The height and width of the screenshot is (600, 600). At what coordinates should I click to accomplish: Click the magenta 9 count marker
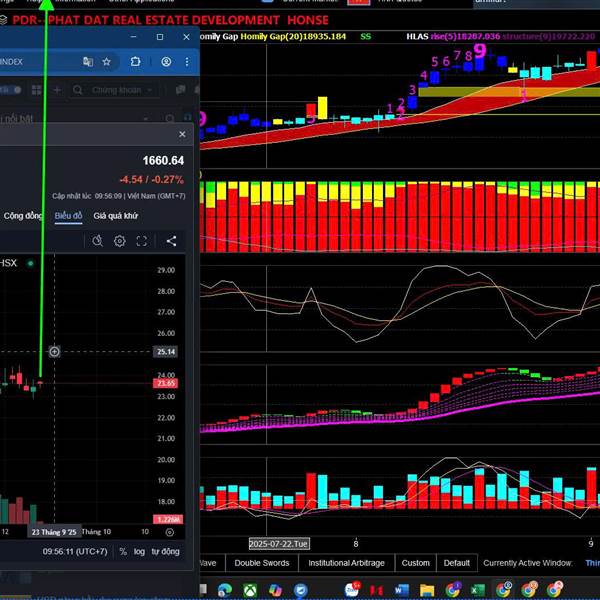point(480,51)
